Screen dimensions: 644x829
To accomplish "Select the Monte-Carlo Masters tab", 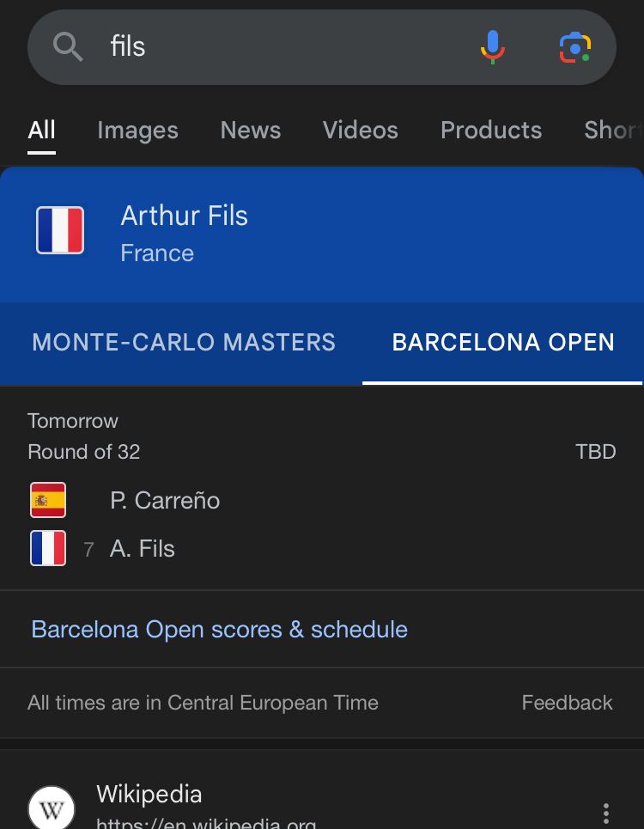I will click(184, 342).
